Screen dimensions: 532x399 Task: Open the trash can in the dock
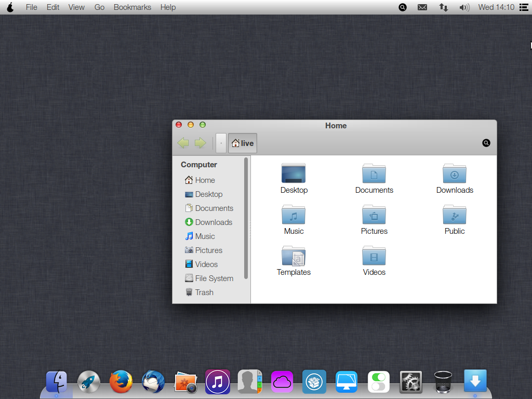coord(443,382)
